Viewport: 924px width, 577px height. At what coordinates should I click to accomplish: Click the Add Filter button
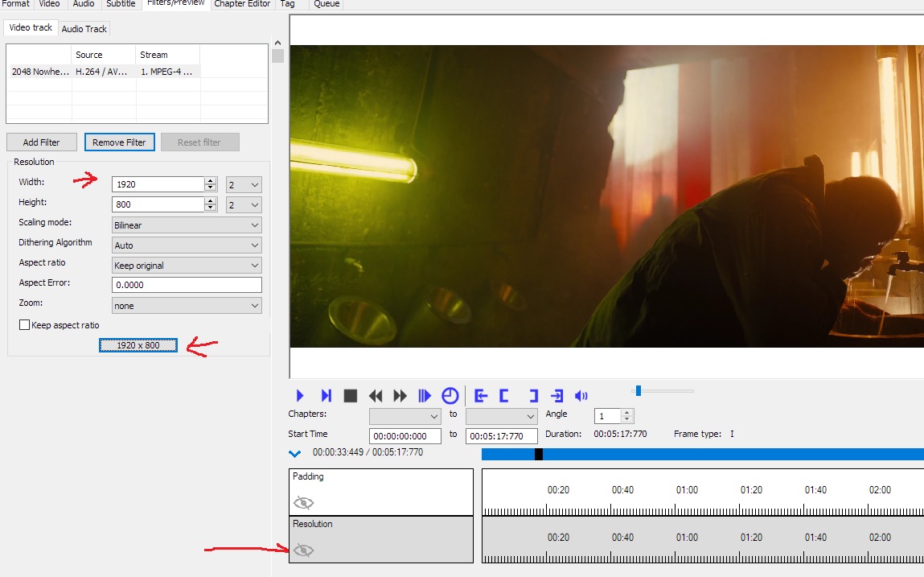(41, 142)
